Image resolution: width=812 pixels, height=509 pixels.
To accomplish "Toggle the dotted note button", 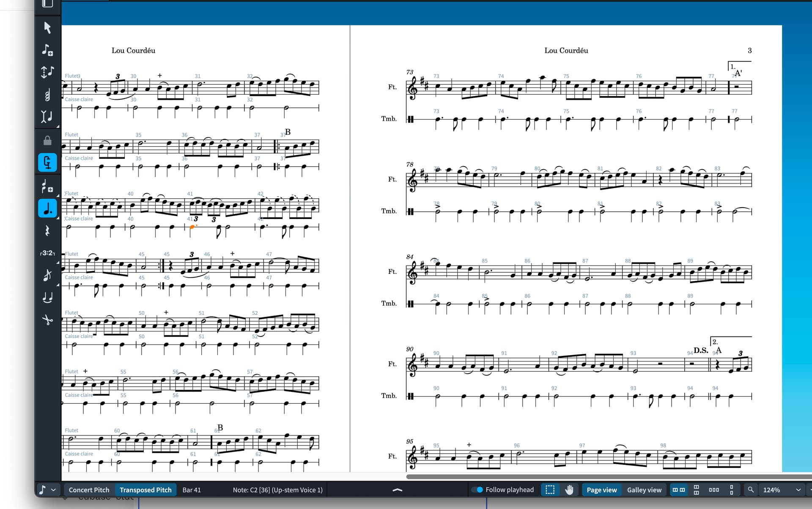I will tap(47, 208).
